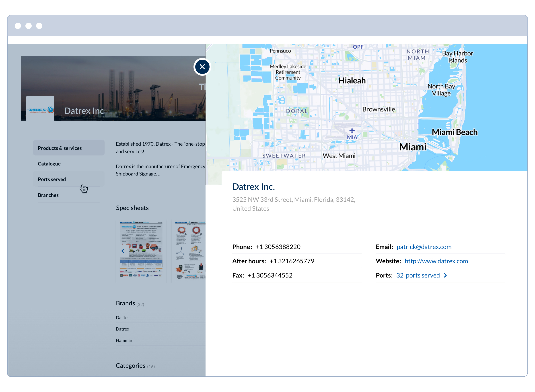Click the previous arrow on spec sheets carousel

[122, 251]
